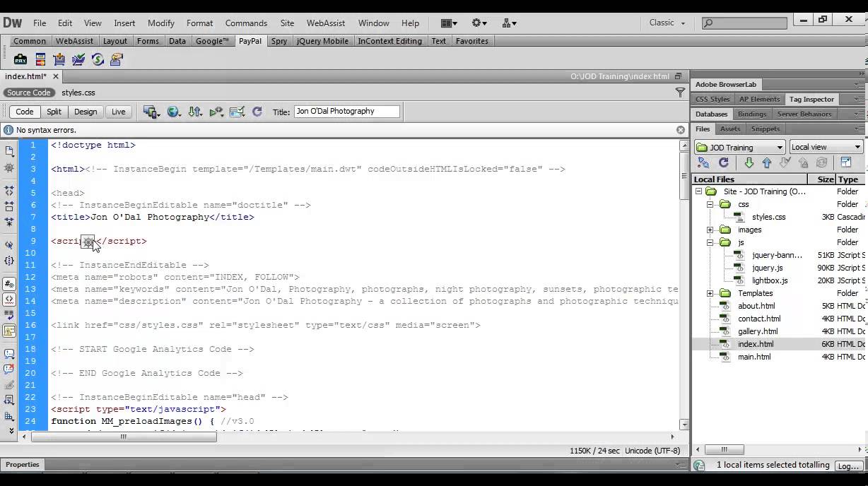
Task: Toggle Word Wrap in coding toolbar
Action: (x=9, y=315)
